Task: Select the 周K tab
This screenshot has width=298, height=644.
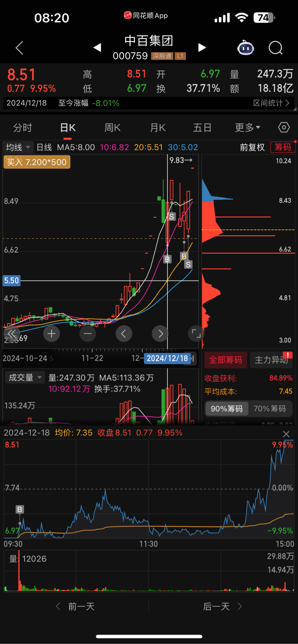Action: 113,128
